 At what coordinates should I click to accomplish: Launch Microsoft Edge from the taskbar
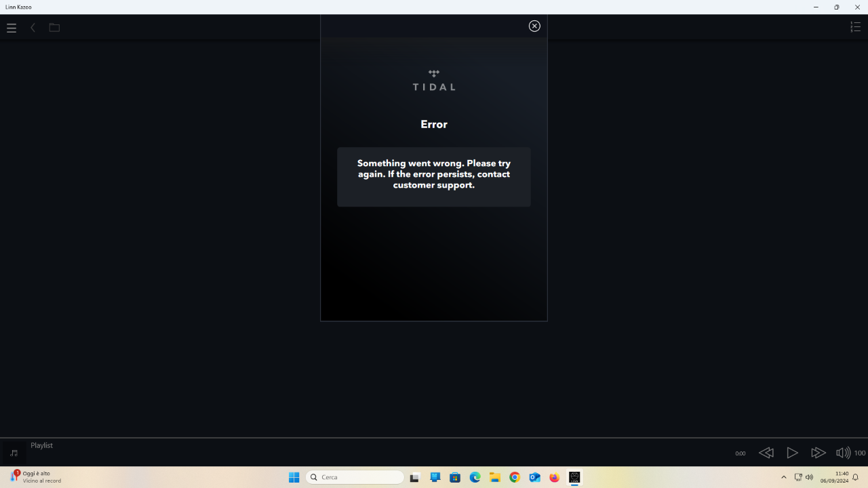pos(475,477)
